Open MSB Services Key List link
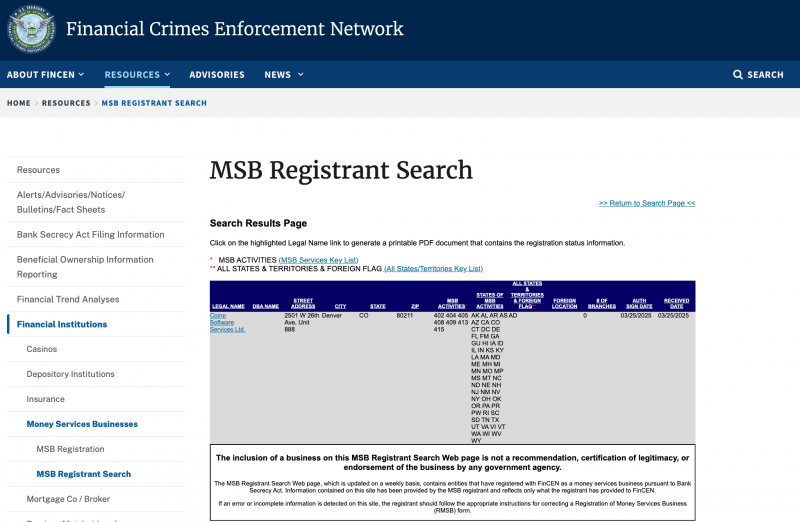Viewport: 800px width, 522px height. [318, 259]
